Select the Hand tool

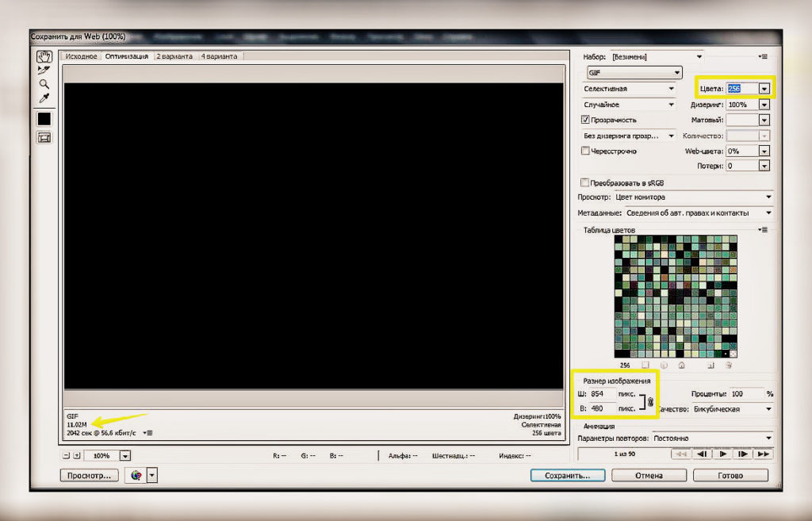point(44,56)
